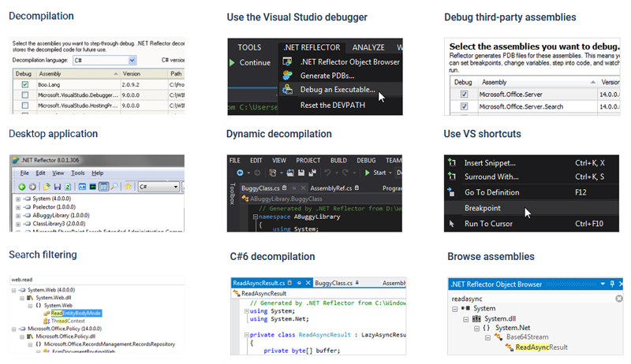
Task: Click the Assembly column header in Decompilation list
Action: [x=78, y=73]
